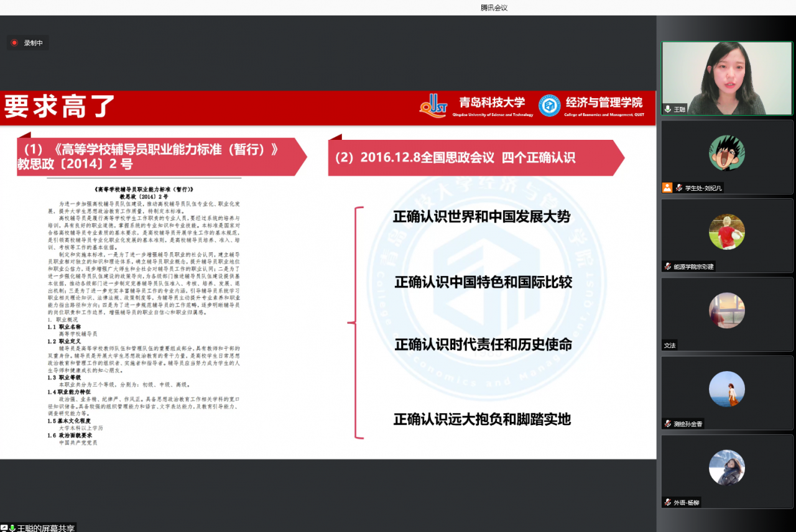Click the muted mic icon for 能源学院宗彩建
The width and height of the screenshot is (796, 532).
click(x=667, y=266)
